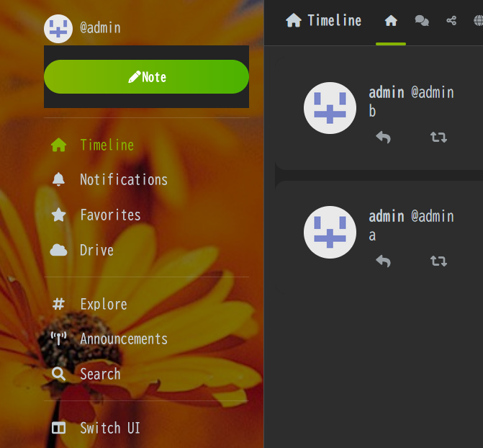Click the reply arrow on note "a"

[383, 261]
